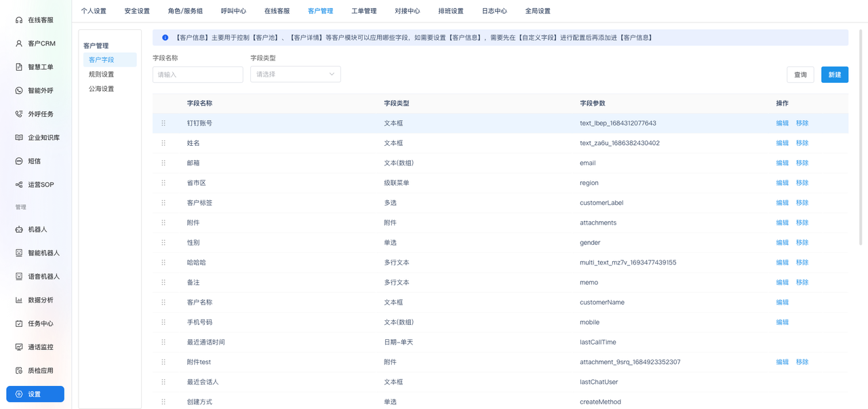The height and width of the screenshot is (409, 868).
Task: Edit the 钉钉账号 field
Action: point(783,123)
